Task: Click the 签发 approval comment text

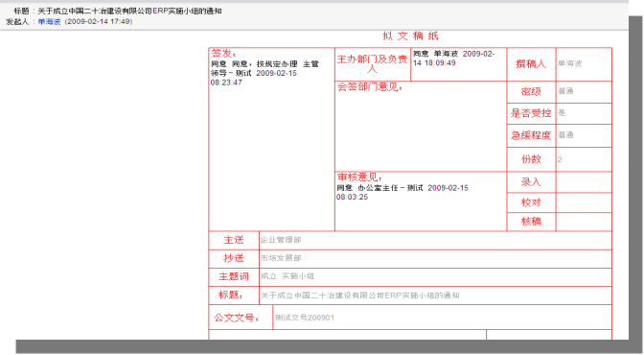Action: (264, 73)
